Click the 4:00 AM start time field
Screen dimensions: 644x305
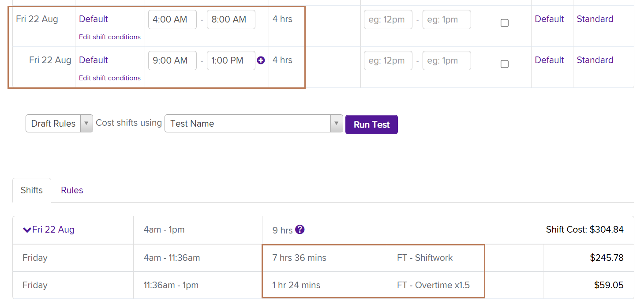pos(172,19)
